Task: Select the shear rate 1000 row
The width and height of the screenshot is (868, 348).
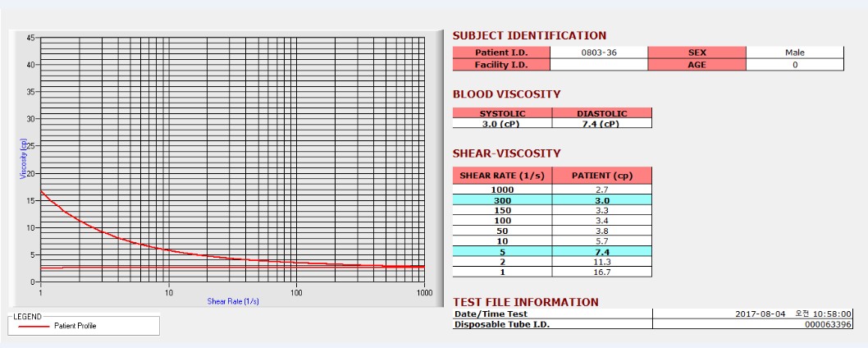Action: coord(552,190)
